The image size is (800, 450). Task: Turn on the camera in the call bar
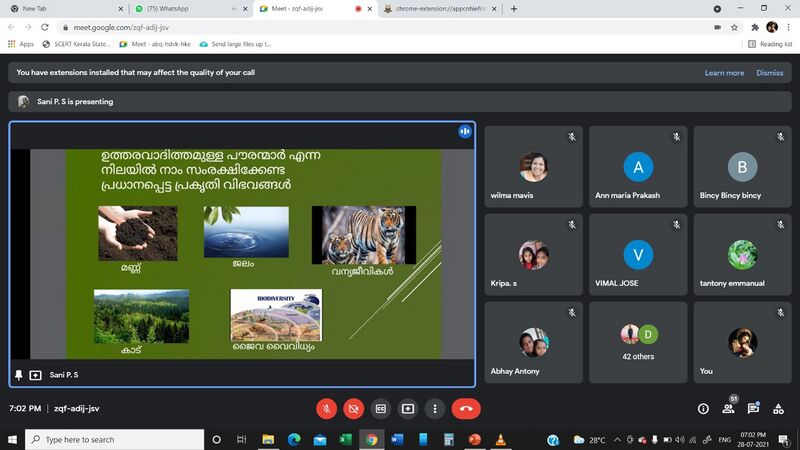point(353,408)
